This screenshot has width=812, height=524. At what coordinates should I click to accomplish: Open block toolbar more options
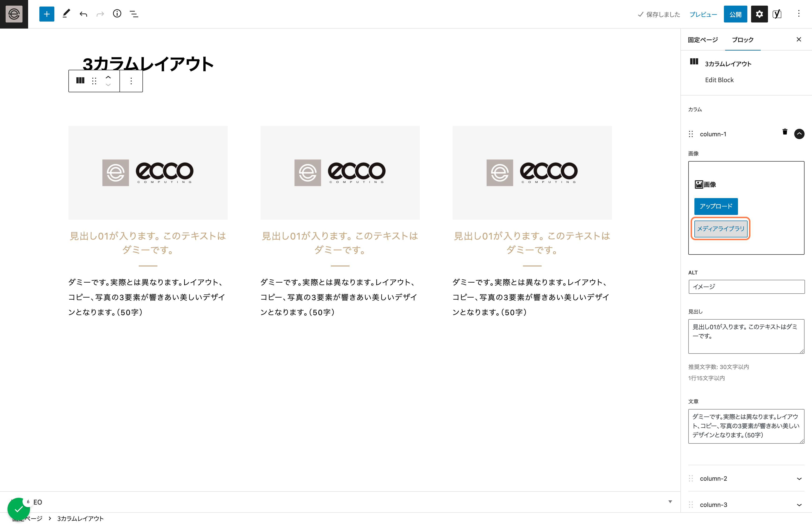131,81
